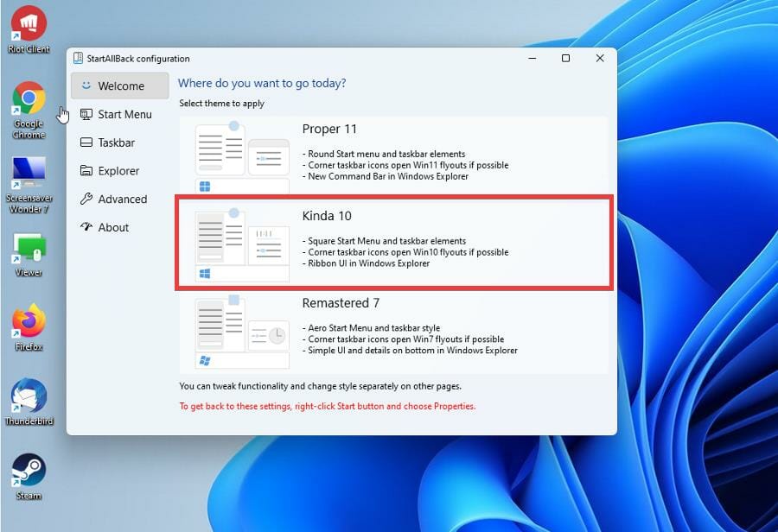Open the Explorer settings page
This screenshot has width=778, height=532.
point(119,170)
